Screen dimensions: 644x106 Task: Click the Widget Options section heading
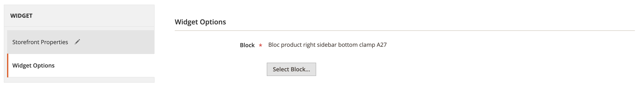[200, 22]
